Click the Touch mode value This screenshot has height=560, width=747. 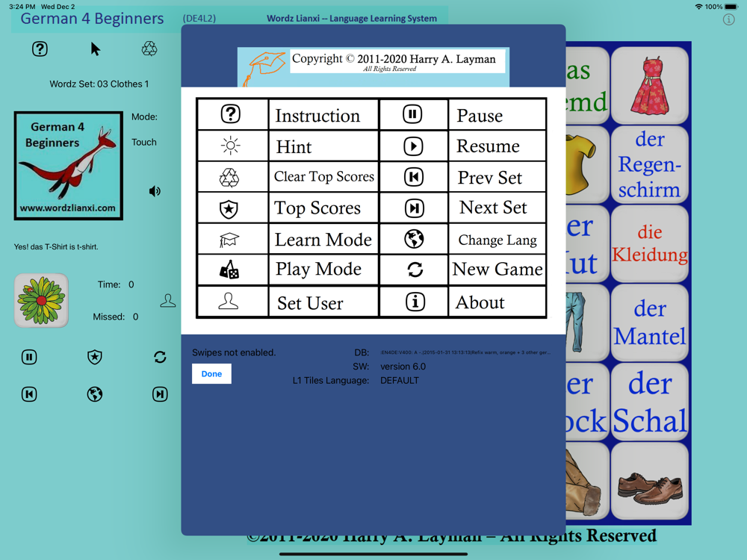144,142
